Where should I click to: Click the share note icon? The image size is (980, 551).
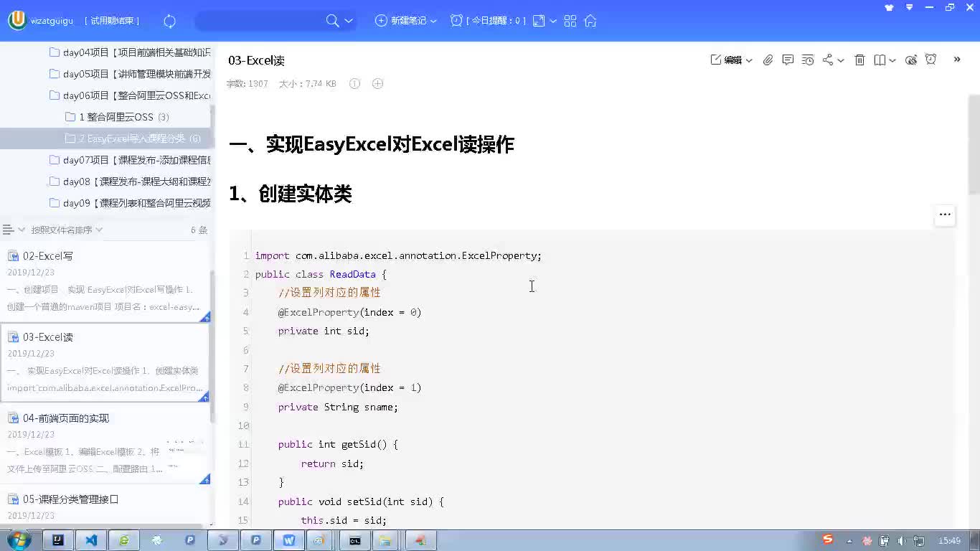click(828, 60)
